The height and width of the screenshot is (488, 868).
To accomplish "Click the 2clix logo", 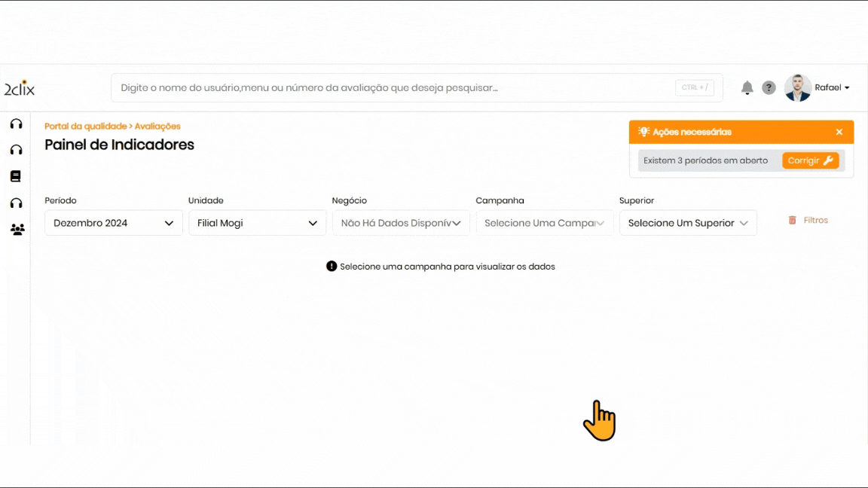I will pyautogui.click(x=20, y=88).
